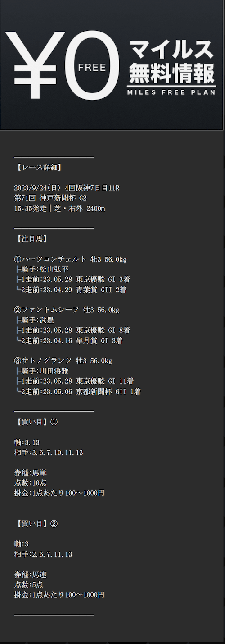Screen dimensions: 225x644
Task: Select horse ③サトノグランツ entry
Action: (x=63, y=361)
